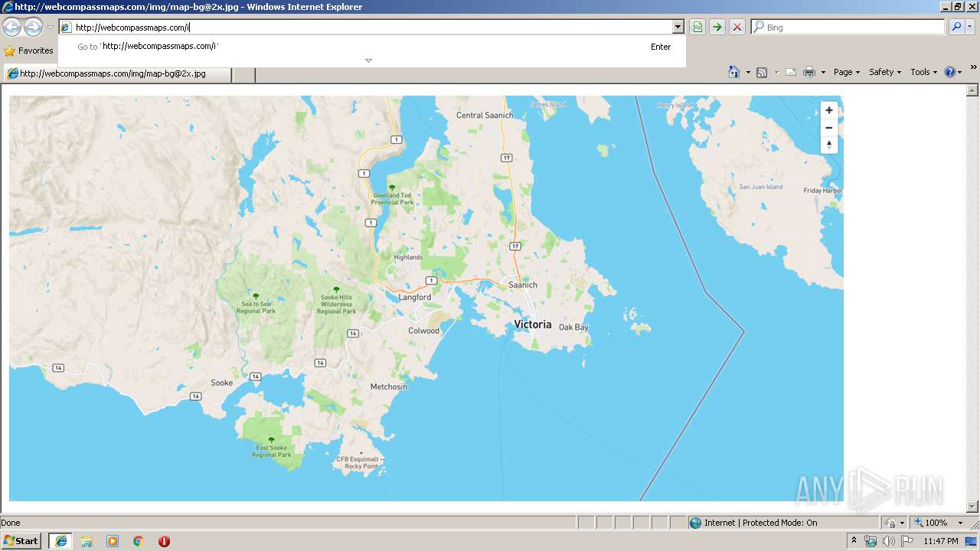
Task: Click the CFB Esquimalt Rocky Point label
Action: pos(361,462)
